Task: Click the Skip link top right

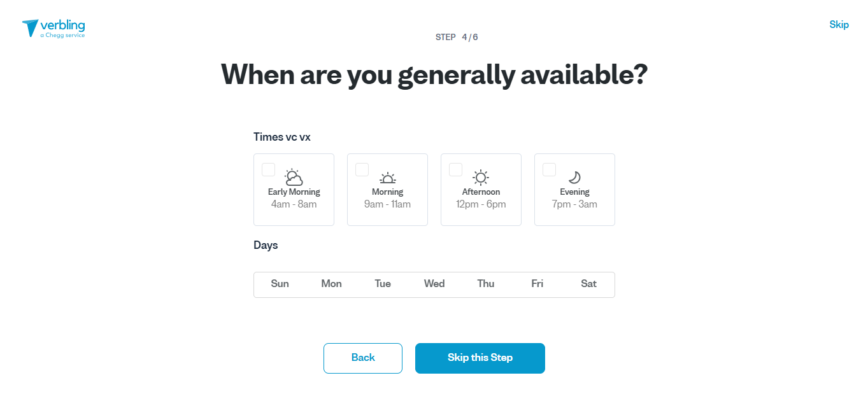Action: click(x=839, y=24)
